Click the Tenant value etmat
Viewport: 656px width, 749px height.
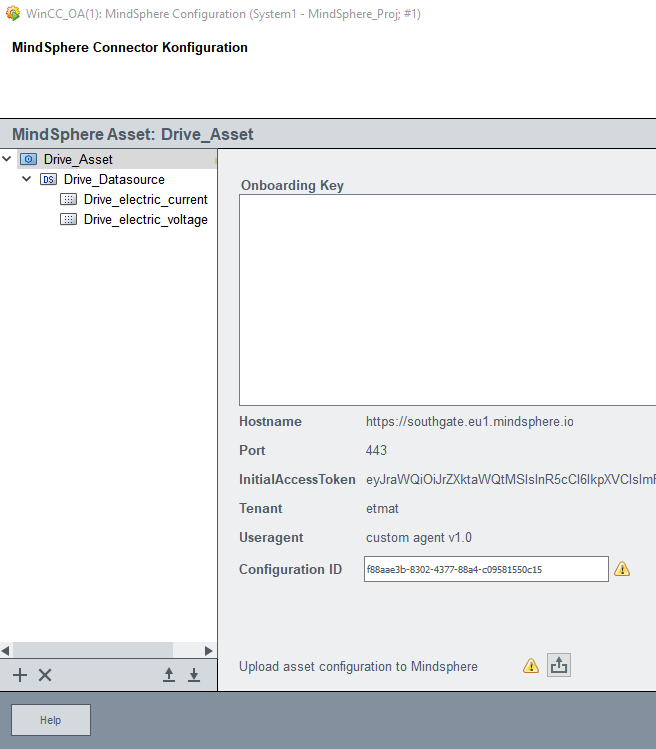point(382,508)
